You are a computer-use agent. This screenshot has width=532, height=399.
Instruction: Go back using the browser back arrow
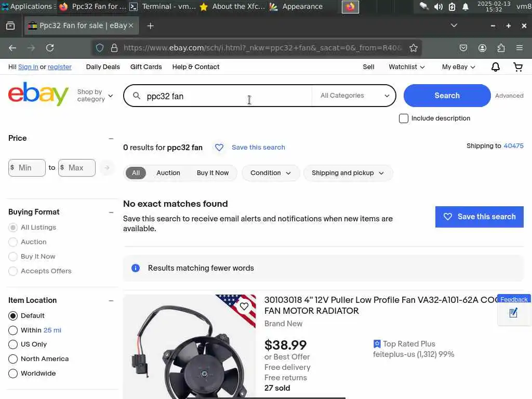12,48
